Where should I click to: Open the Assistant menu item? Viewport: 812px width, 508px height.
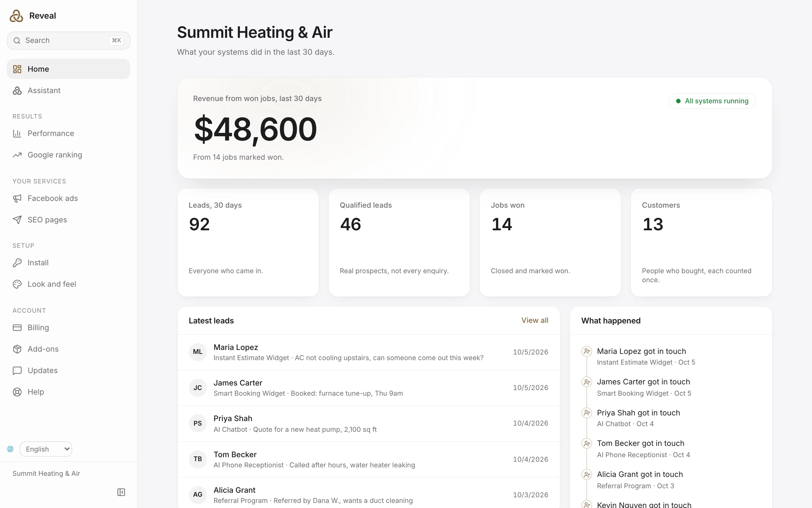coord(69,90)
